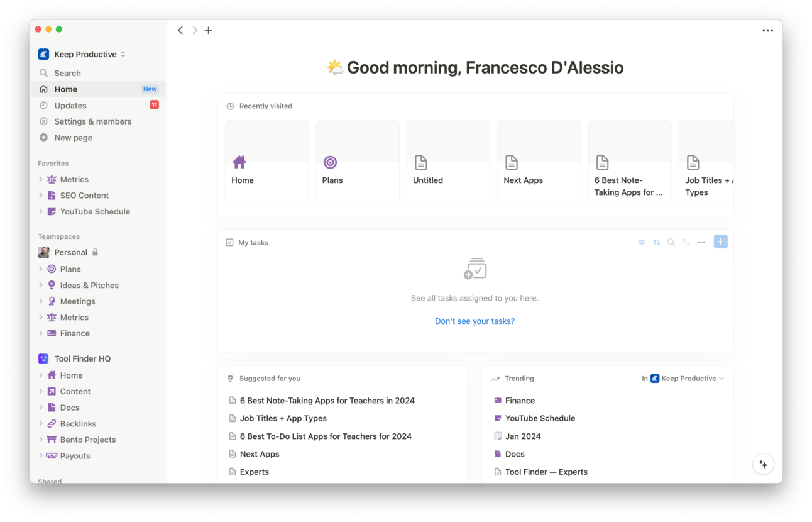Expand the YouTube Schedule page tree
Viewport: 812px width, 522px height.
[41, 211]
